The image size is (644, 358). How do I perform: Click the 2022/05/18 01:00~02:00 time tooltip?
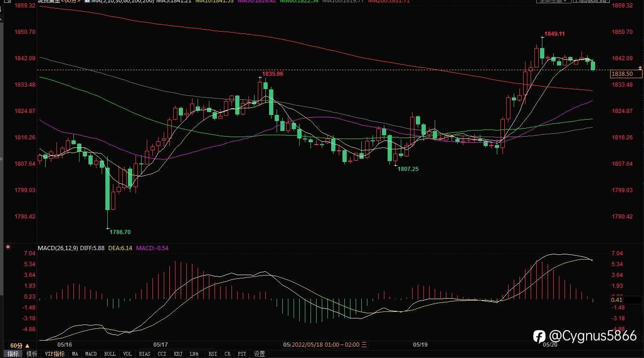pyautogui.click(x=329, y=345)
